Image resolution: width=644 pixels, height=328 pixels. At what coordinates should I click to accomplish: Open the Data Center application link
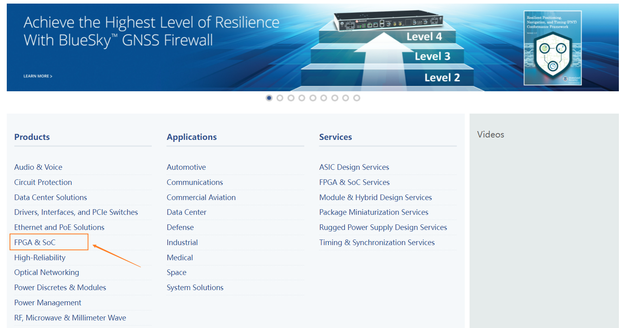tap(186, 212)
